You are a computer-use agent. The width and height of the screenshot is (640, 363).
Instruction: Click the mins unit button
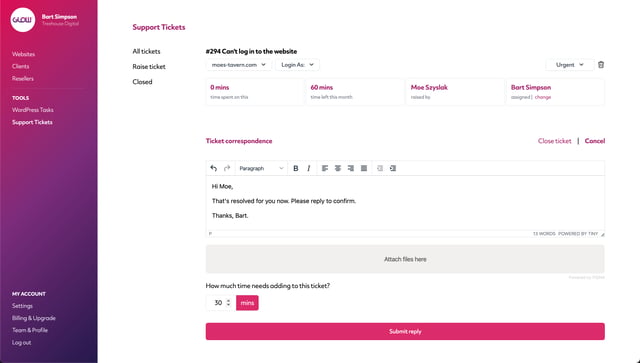(x=247, y=303)
